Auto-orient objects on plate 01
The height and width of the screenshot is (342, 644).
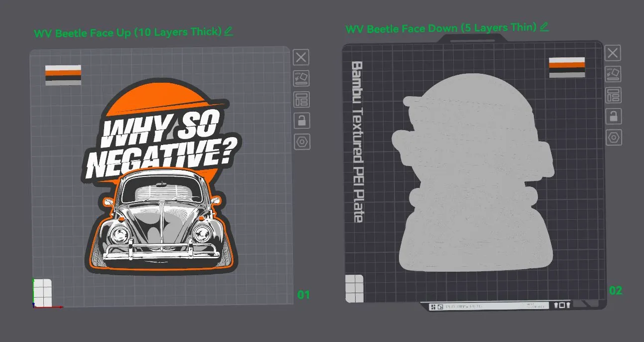(x=301, y=78)
